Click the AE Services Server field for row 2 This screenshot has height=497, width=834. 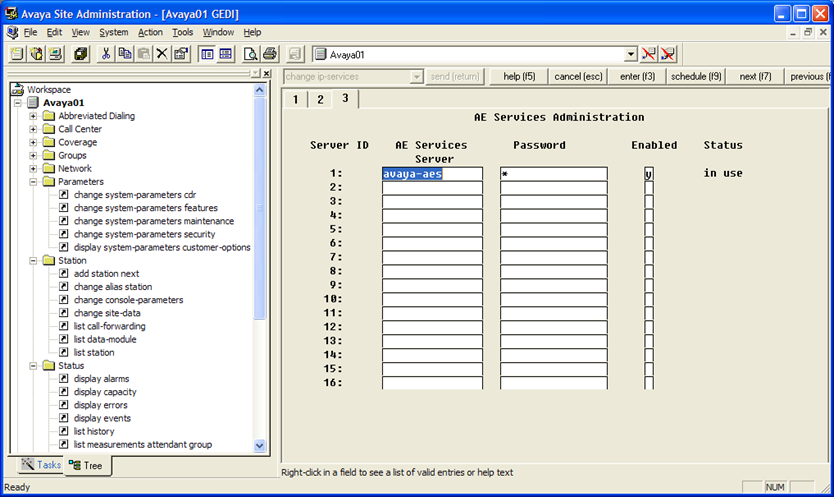click(432, 188)
